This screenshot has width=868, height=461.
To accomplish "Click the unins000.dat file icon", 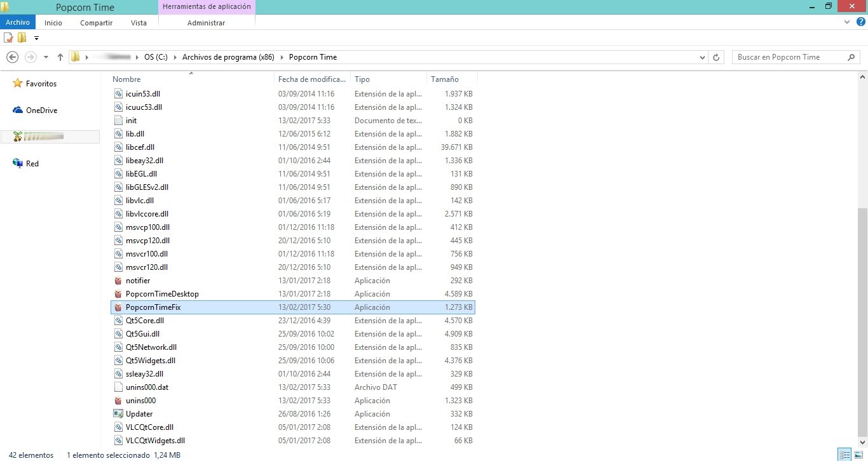I will click(x=118, y=387).
